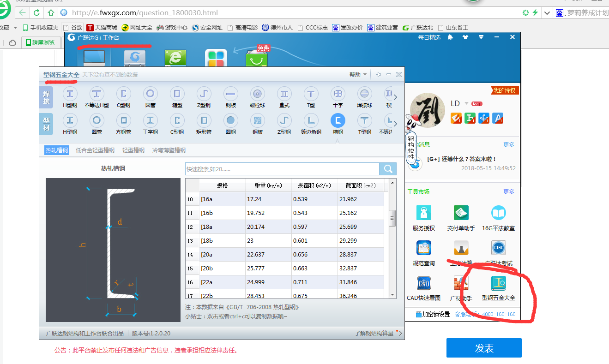Screen dimensions: 609x364
Task: Open the 型钢五金大全 tool icon
Action: click(x=499, y=283)
